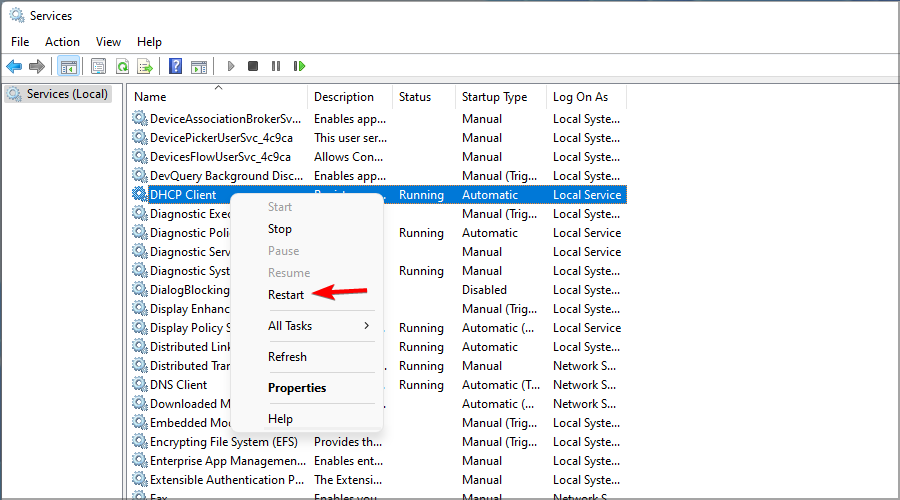The height and width of the screenshot is (500, 900).
Task: Select the DevicePickerUserSvc_4c9ca service name
Action: (x=222, y=138)
